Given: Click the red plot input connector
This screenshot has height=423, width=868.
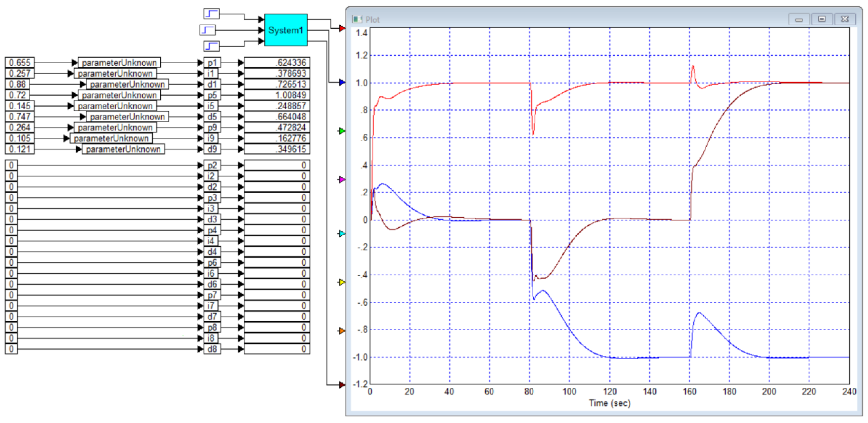Looking at the screenshot, I should pyautogui.click(x=342, y=29).
